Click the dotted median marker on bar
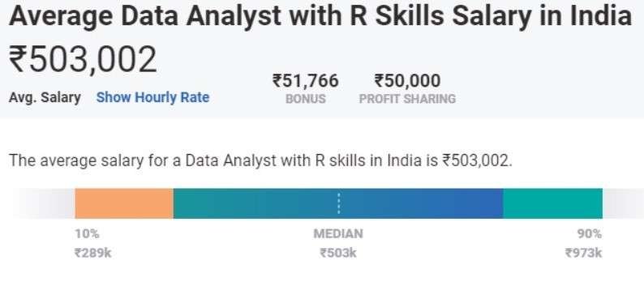Image resolution: width=644 pixels, height=295 pixels. click(338, 203)
